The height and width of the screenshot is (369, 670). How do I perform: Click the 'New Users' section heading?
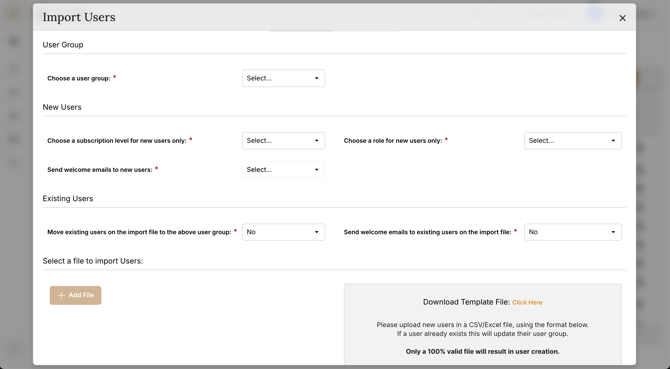[x=62, y=107]
